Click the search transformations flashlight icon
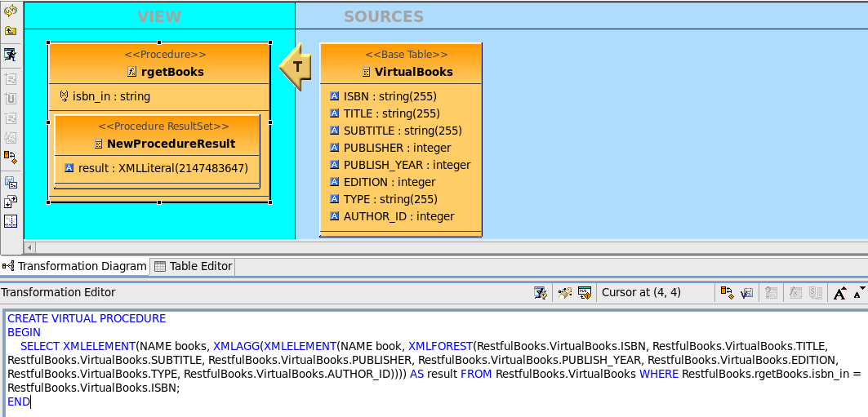868x417 pixels. click(x=564, y=293)
